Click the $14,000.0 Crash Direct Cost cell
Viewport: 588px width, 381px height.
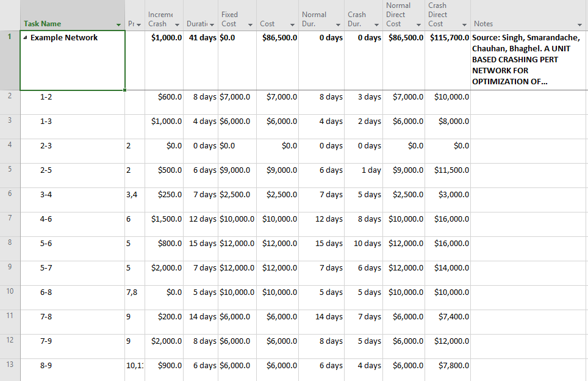click(448, 274)
